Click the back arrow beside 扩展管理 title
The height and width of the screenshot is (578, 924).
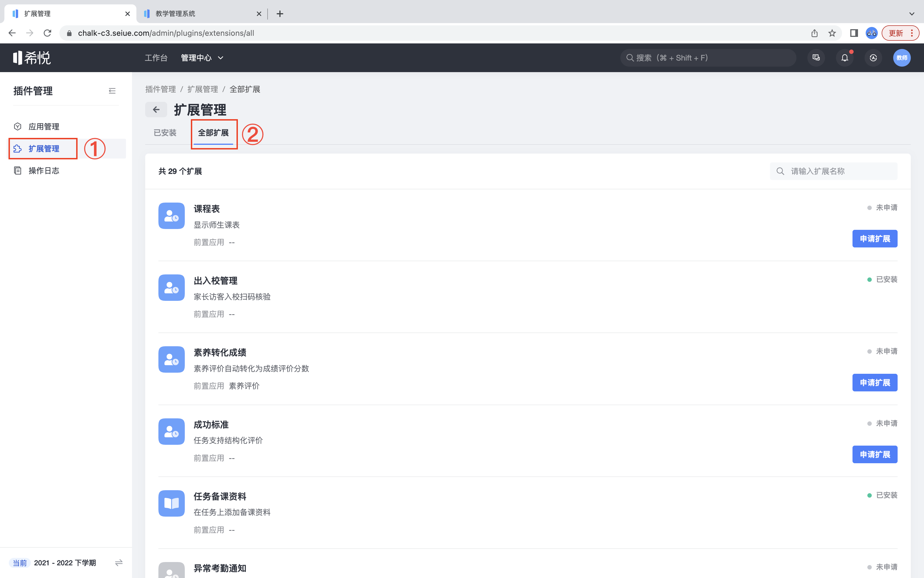(x=156, y=110)
